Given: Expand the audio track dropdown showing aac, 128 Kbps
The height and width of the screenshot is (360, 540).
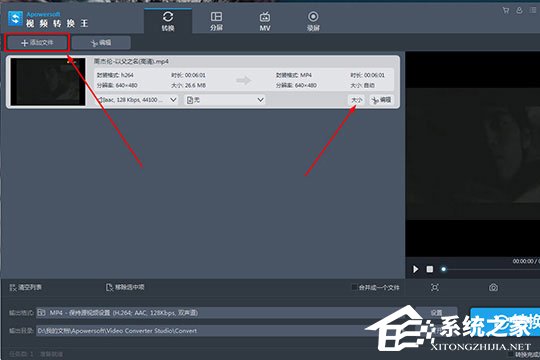Looking at the screenshot, I should [137, 100].
